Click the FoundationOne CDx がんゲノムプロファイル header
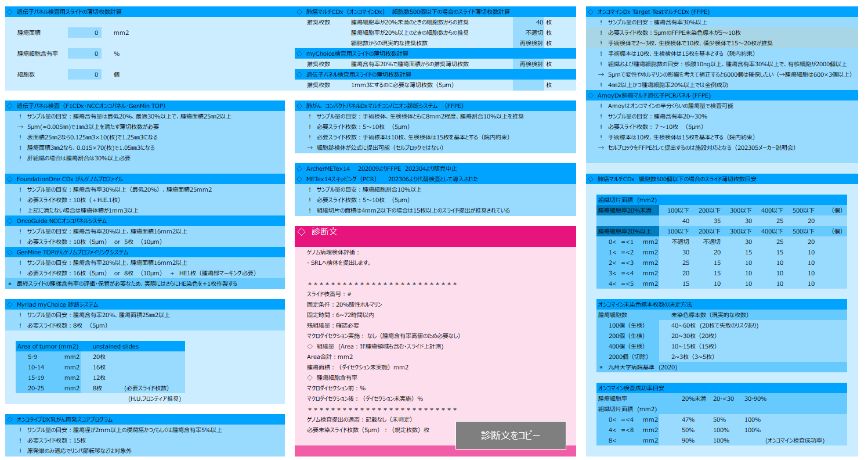This screenshot has width=868, height=460. pyautogui.click(x=145, y=179)
